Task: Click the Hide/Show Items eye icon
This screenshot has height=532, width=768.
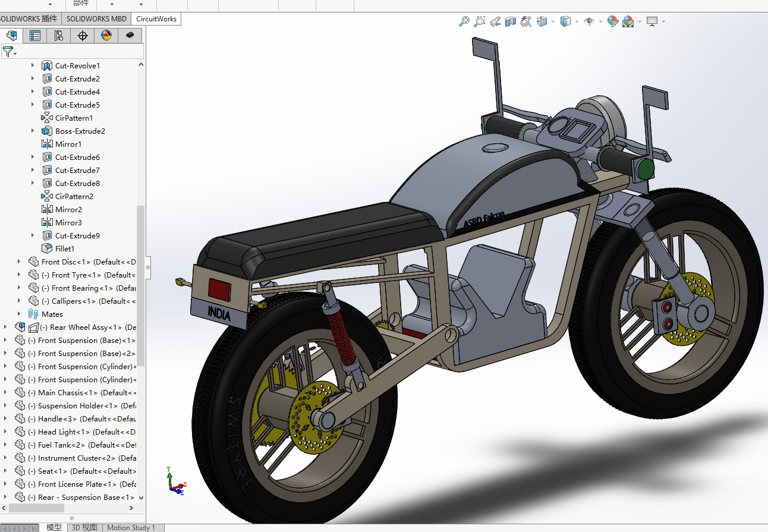Action: pyautogui.click(x=589, y=21)
